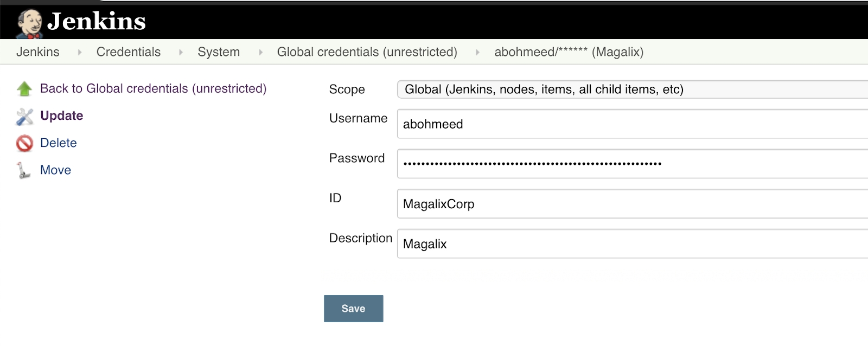Click the Password field label
Screen dimensions: 868x346
click(x=357, y=158)
